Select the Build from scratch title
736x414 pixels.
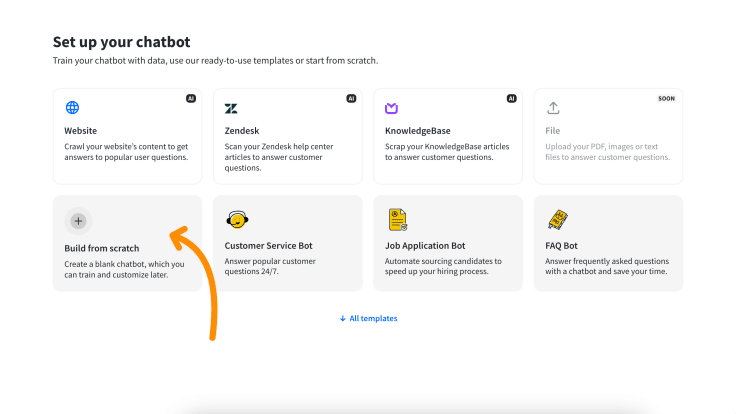pos(101,247)
